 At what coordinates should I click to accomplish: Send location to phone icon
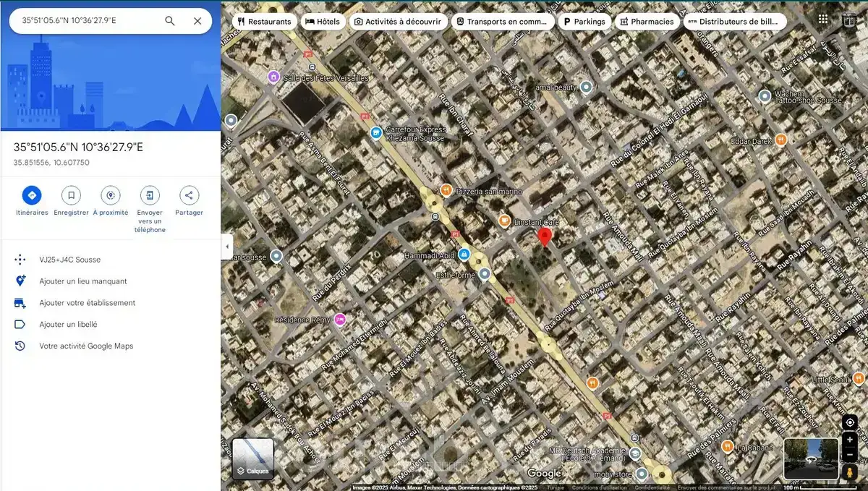pyautogui.click(x=150, y=195)
